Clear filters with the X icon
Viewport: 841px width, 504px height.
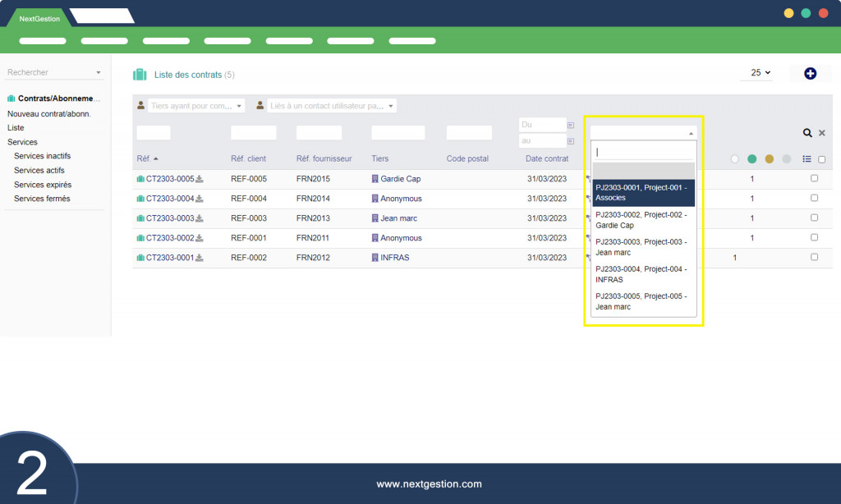[x=821, y=133]
